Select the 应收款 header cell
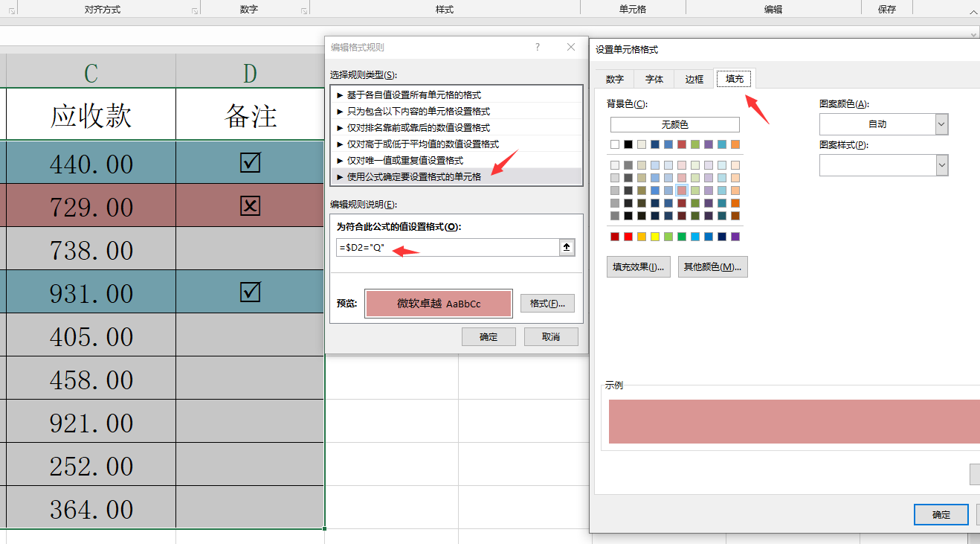Image resolution: width=980 pixels, height=544 pixels. (91, 115)
